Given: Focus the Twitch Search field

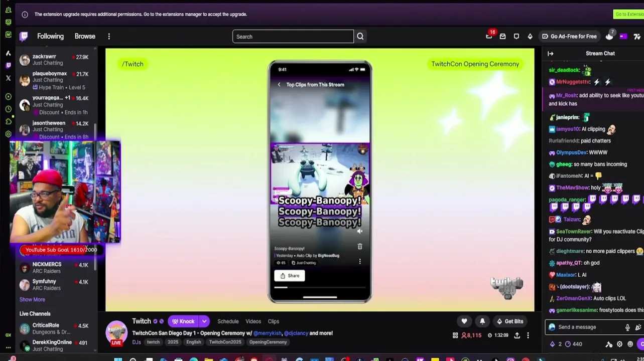Looking at the screenshot, I should (293, 37).
